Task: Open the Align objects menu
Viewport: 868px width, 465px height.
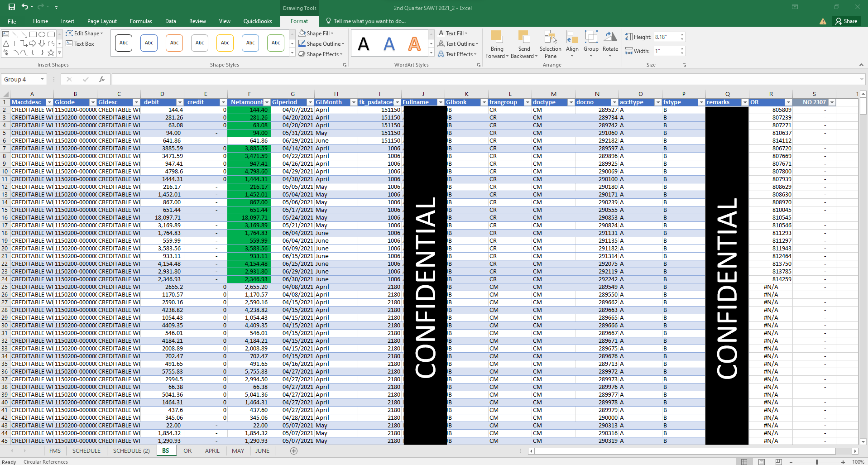Action: (572, 44)
